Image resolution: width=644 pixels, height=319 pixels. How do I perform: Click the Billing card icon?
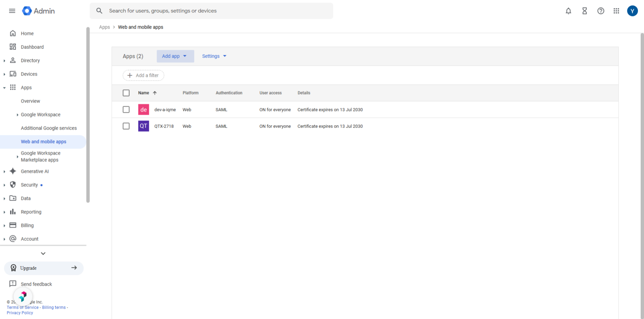(13, 225)
